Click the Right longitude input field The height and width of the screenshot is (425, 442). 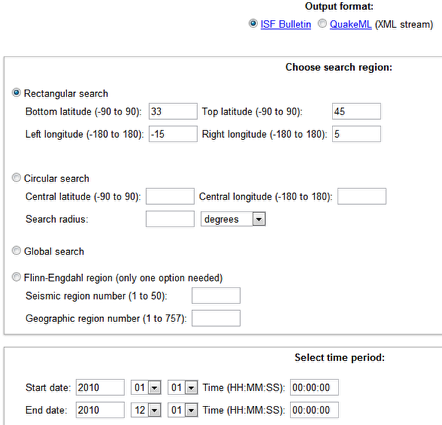coord(356,134)
